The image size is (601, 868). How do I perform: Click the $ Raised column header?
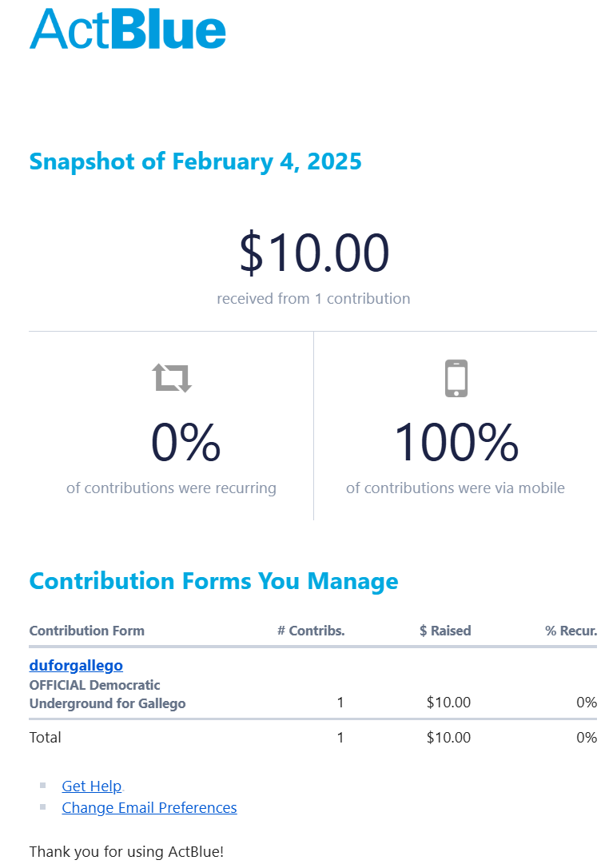(445, 631)
